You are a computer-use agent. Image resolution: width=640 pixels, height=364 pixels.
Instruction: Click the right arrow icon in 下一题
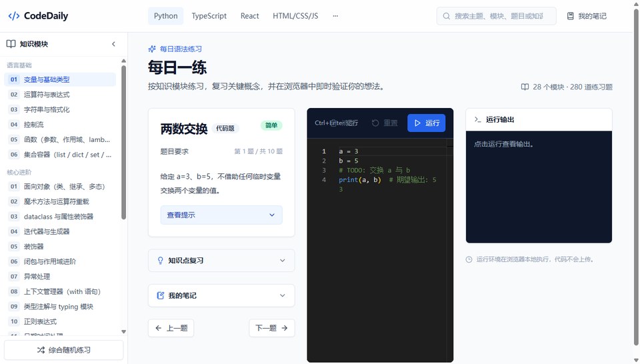(x=285, y=328)
